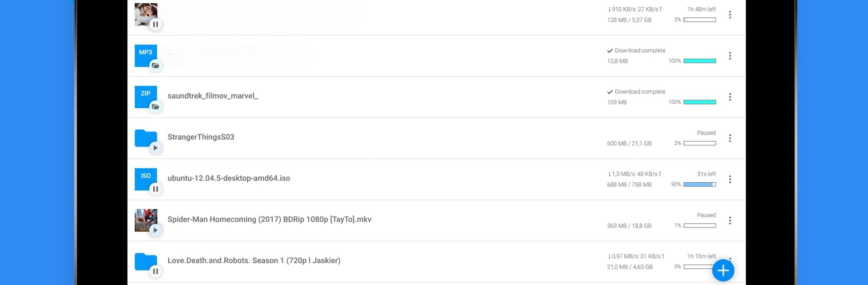Open Love.Death.and.Robots Season 1 entry
Viewport: 868px width, 285px height.
(x=436, y=261)
